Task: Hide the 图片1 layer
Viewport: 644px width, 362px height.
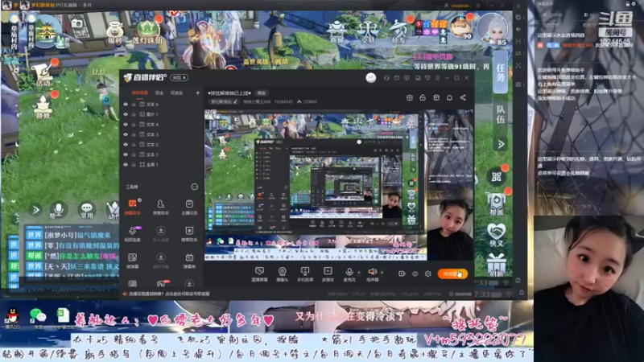Action: click(126, 114)
